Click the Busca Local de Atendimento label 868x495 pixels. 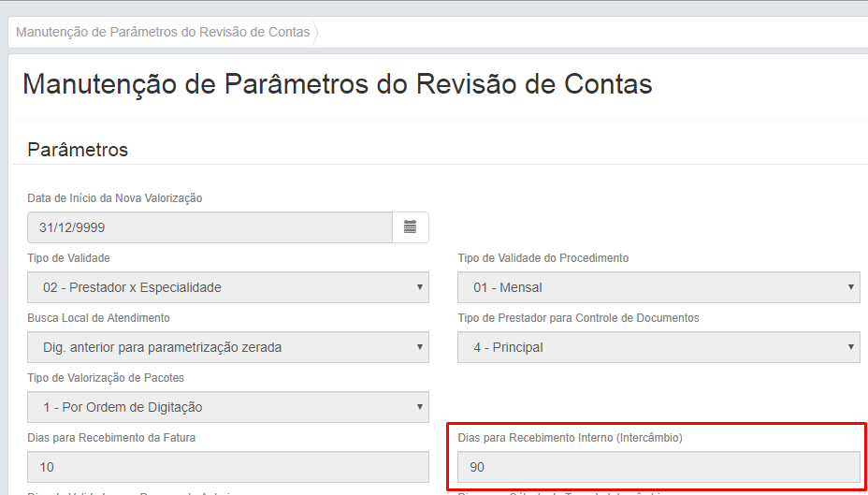(x=98, y=318)
